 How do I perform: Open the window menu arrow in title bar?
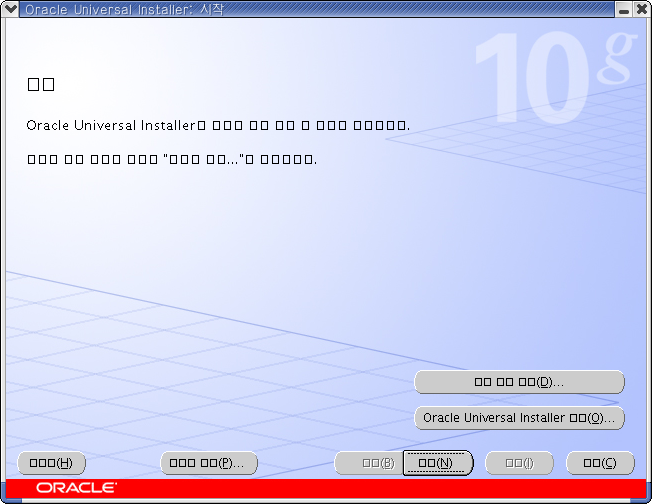point(10,9)
